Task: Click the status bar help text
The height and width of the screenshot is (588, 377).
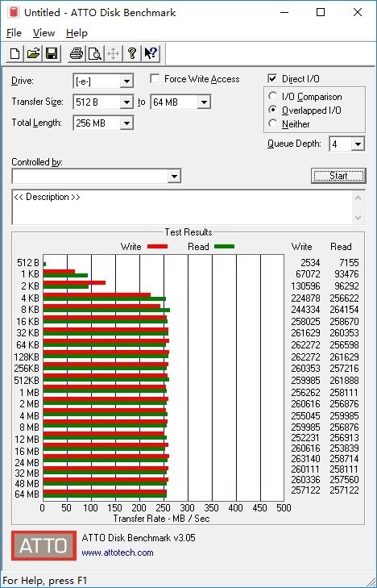Action: tap(45, 581)
